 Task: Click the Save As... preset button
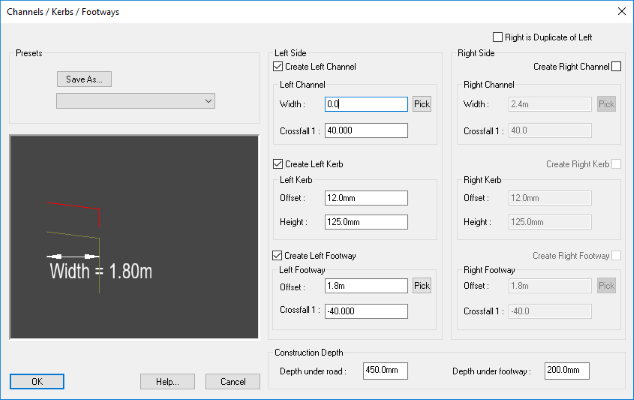[84, 80]
